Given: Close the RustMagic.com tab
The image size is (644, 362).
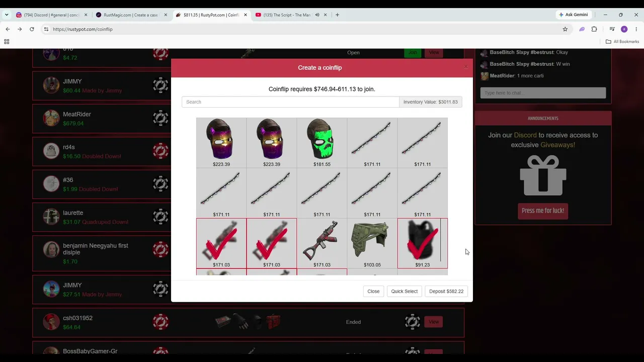Looking at the screenshot, I should click(165, 15).
